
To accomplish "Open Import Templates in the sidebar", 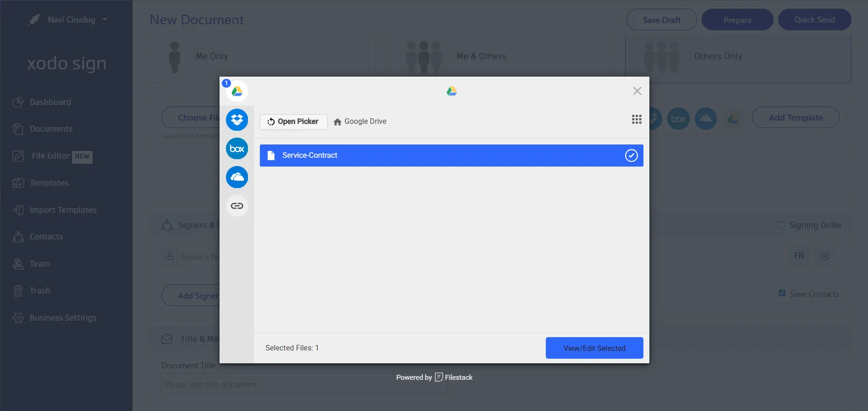I will pyautogui.click(x=63, y=210).
